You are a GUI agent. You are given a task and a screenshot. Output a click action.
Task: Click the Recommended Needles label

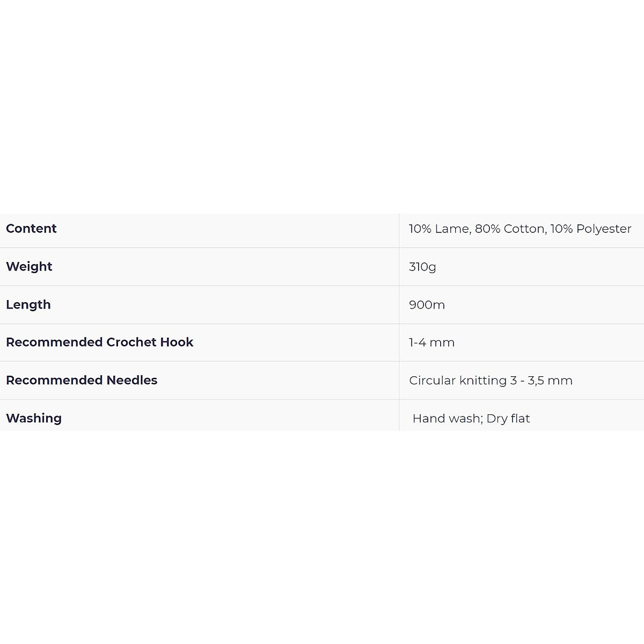82,380
